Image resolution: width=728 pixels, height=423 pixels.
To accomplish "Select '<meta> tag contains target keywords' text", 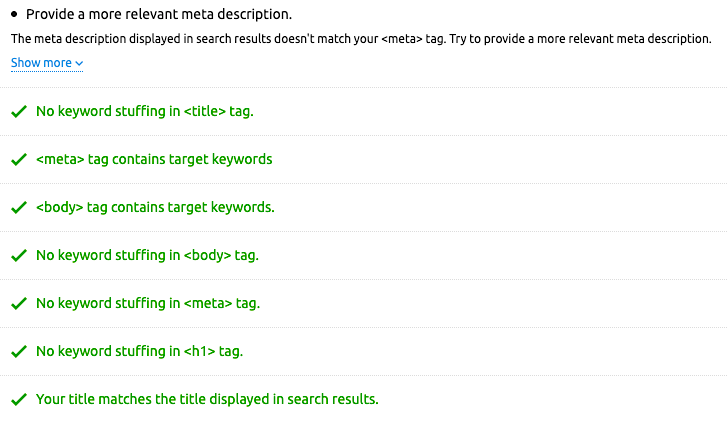I will click(x=154, y=159).
